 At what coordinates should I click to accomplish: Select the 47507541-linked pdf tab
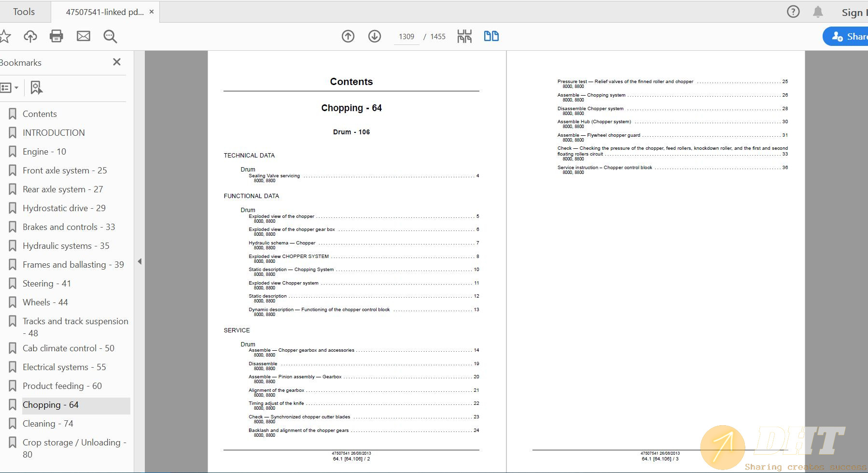pyautogui.click(x=105, y=12)
